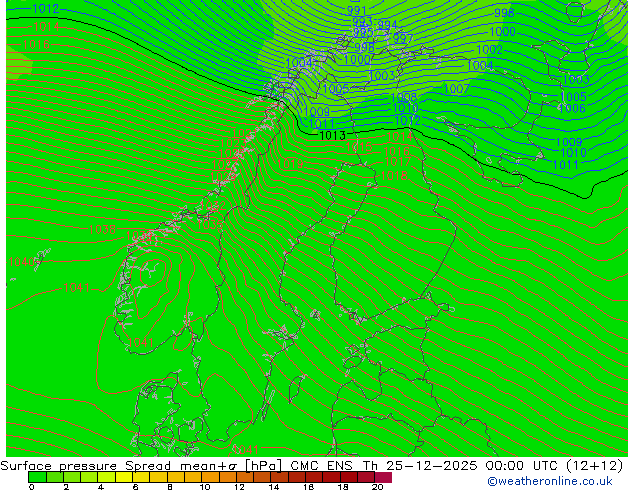Select the blue 1007 pressure label
This screenshot has height=490, width=634.
456,89
